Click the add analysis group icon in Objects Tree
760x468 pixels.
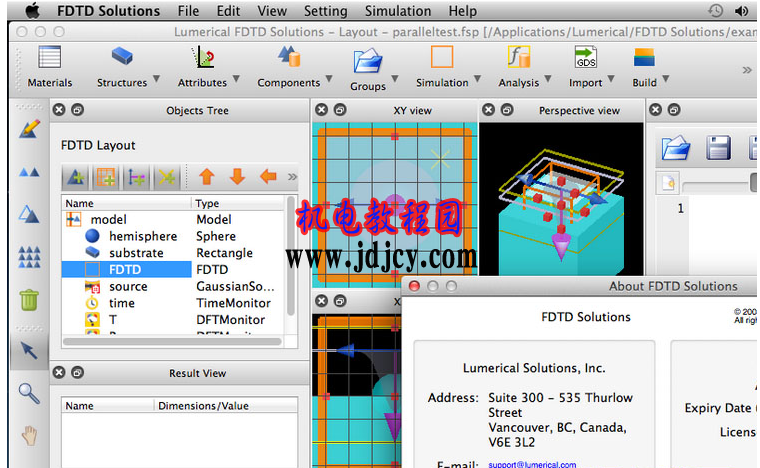(x=106, y=177)
